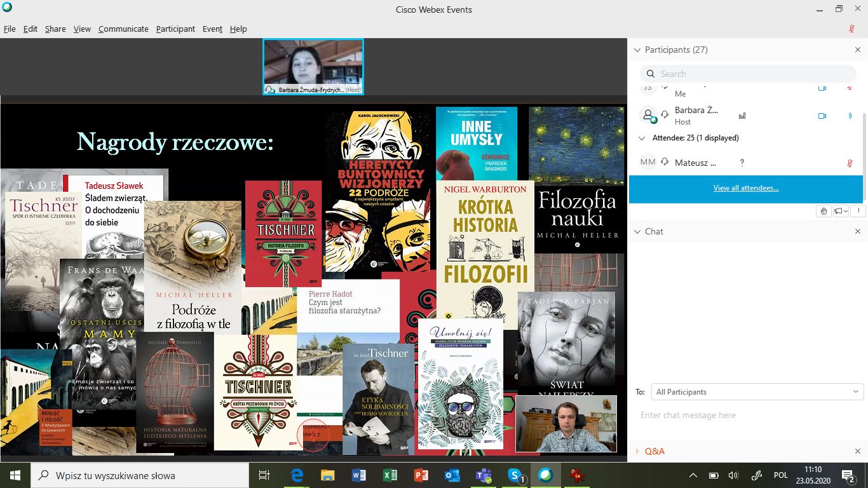Screen dimensions: 868x488
Task: Open the Windows Start menu
Action: [x=15, y=475]
